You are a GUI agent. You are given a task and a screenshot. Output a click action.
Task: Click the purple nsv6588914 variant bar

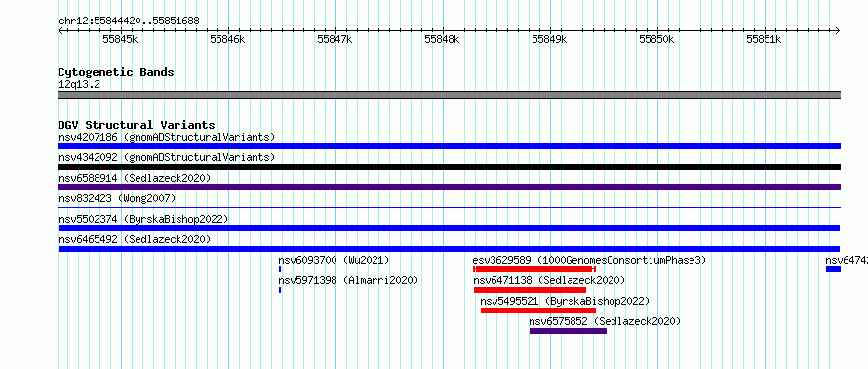tap(449, 187)
